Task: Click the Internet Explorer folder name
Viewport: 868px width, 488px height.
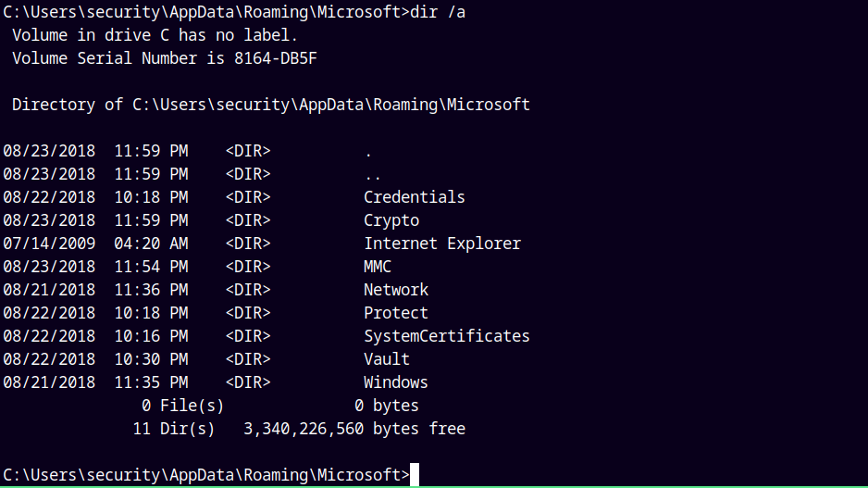Action: click(x=441, y=244)
